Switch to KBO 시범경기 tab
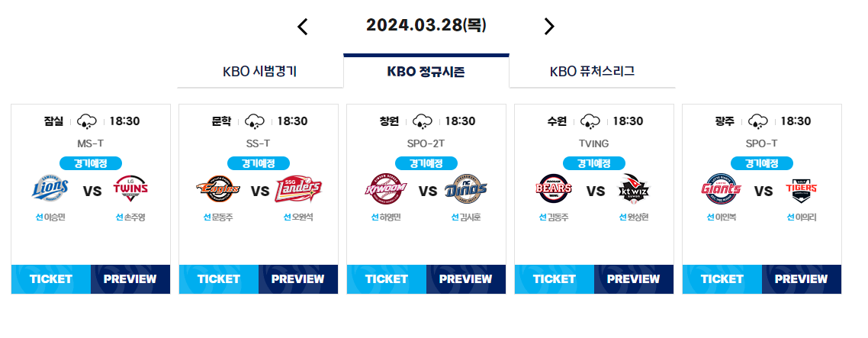The image size is (868, 338). pos(260,72)
